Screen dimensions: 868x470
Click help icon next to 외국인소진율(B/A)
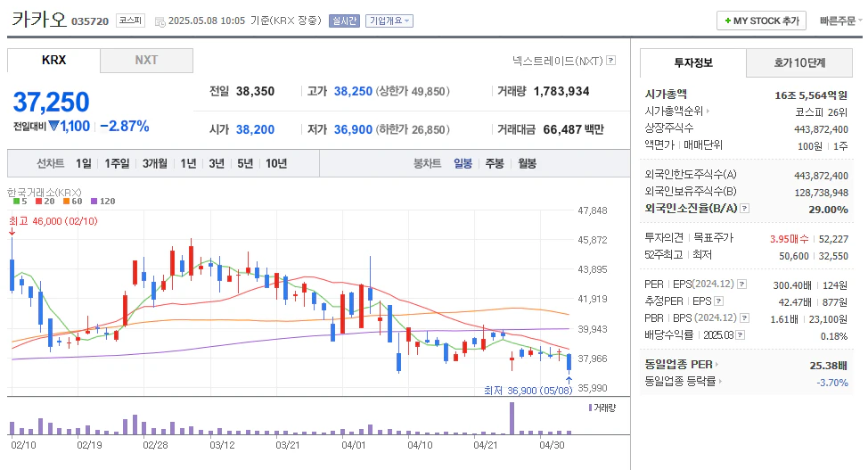[744, 209]
